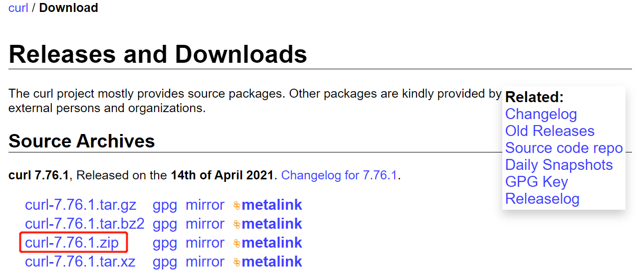Click metalink icon for curl-7.76.1.tar.bz2

(x=237, y=225)
